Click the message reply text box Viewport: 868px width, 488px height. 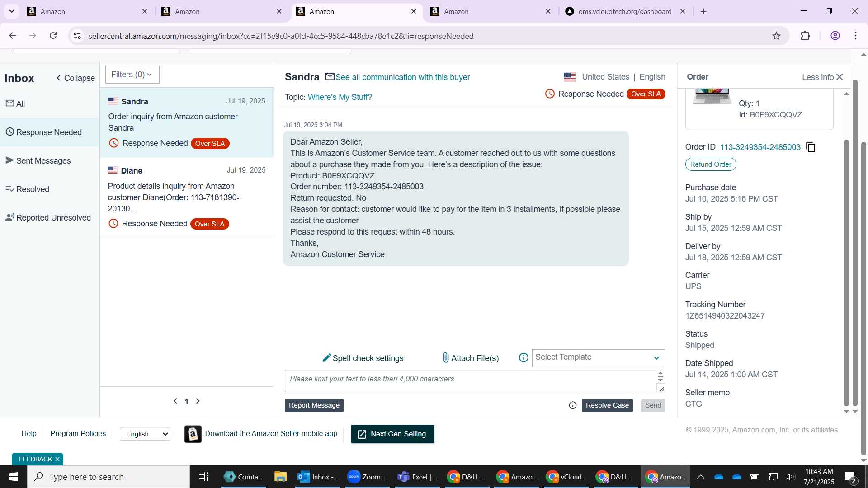click(470, 381)
